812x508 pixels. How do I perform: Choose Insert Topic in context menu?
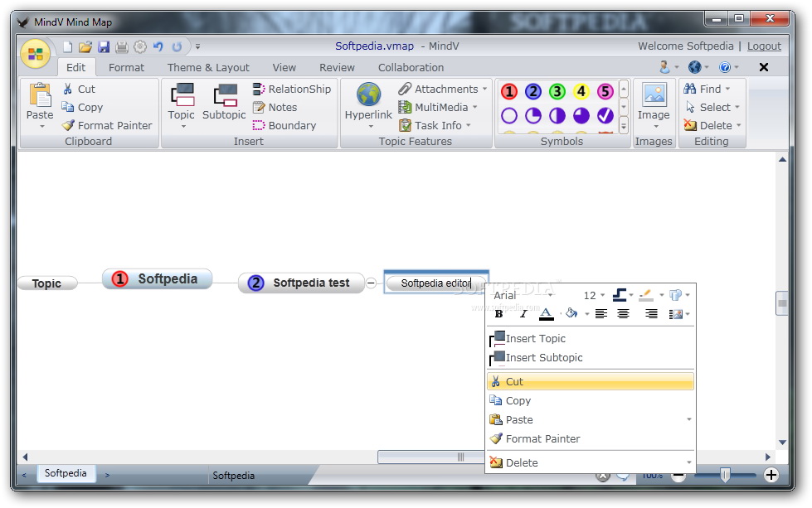click(x=591, y=338)
